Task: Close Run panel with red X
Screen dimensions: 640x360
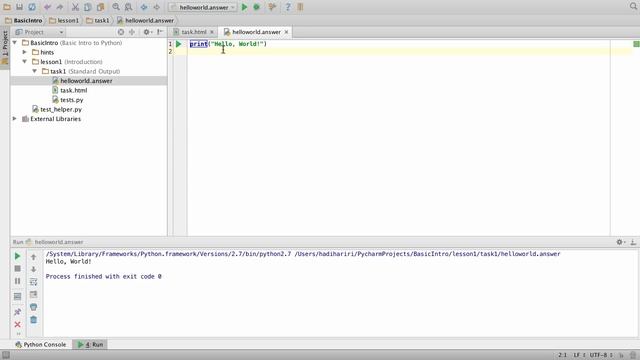Action: [17, 324]
